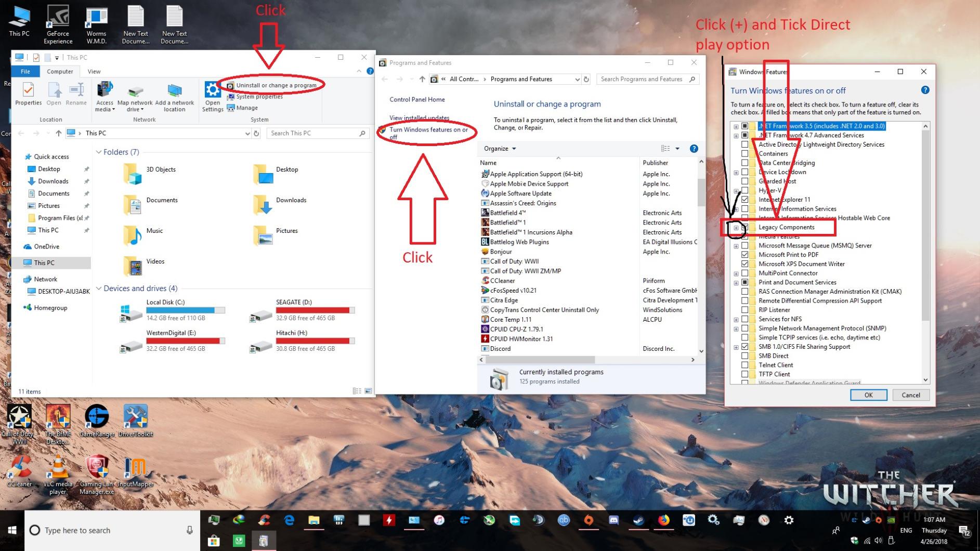Screen dimensions: 980x551
Task: Collapse the Folders (7) section
Action: coord(99,152)
